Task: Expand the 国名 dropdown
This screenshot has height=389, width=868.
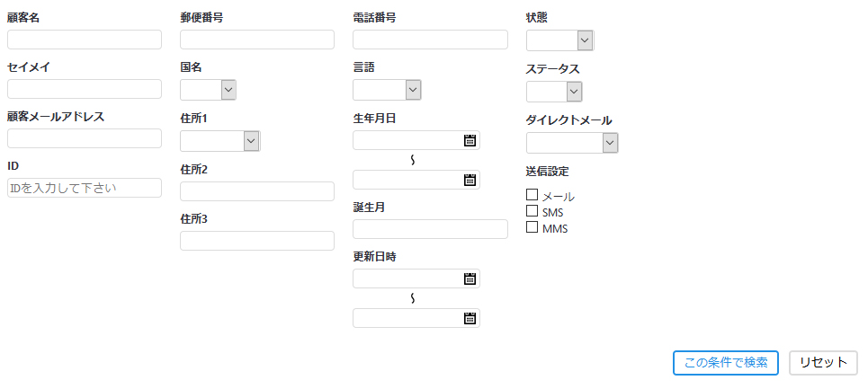Action: click(209, 89)
